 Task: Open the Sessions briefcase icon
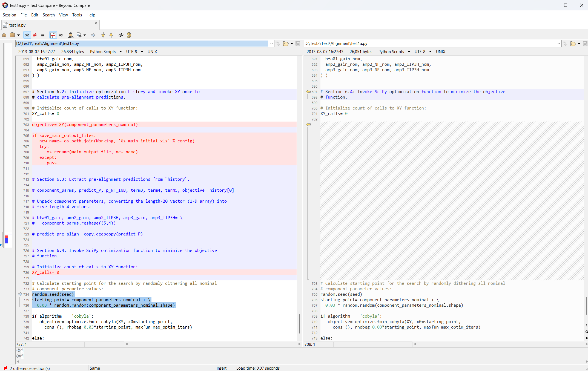tap(12, 35)
